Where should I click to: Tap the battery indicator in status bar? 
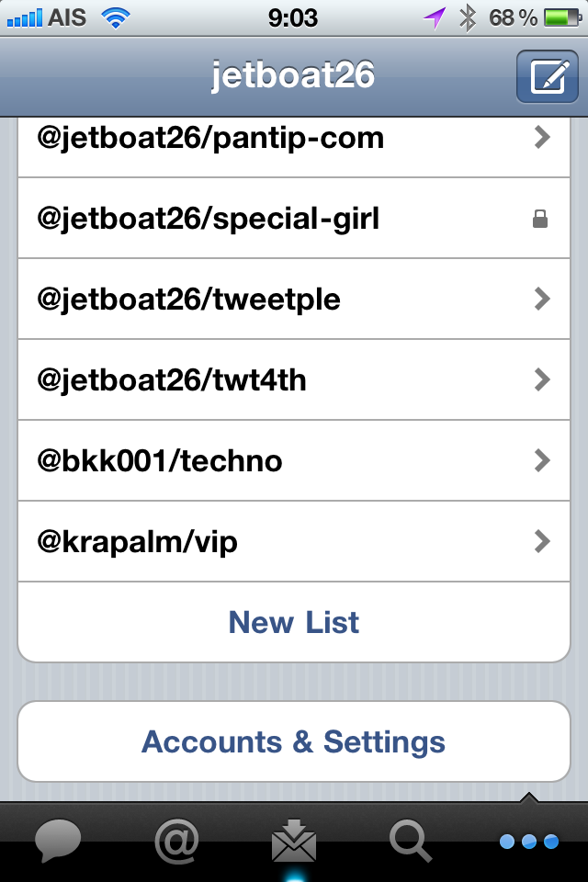[x=559, y=17]
